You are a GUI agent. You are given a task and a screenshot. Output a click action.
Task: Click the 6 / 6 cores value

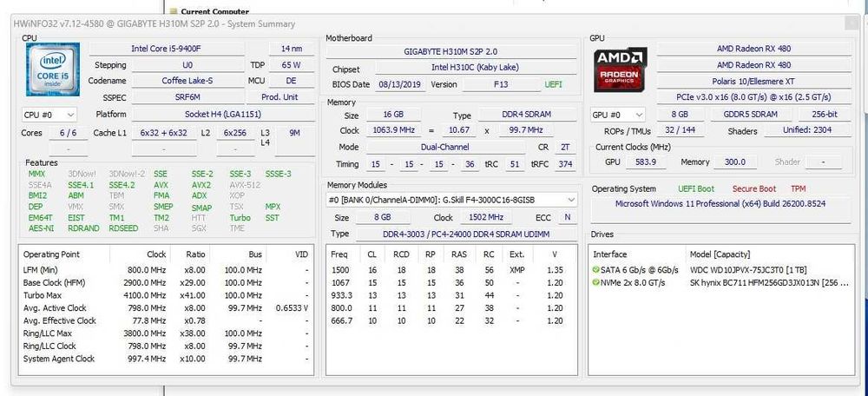pos(68,133)
